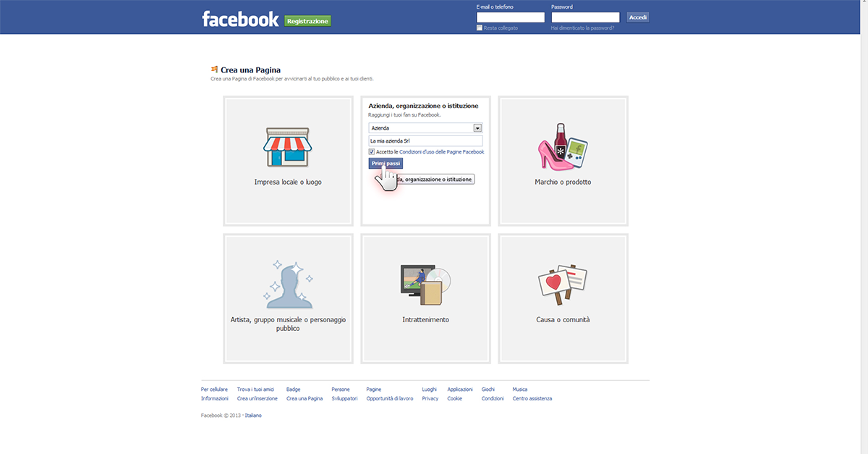Pick the Causa o comunità signs icon
The image size is (868, 454).
click(x=563, y=285)
